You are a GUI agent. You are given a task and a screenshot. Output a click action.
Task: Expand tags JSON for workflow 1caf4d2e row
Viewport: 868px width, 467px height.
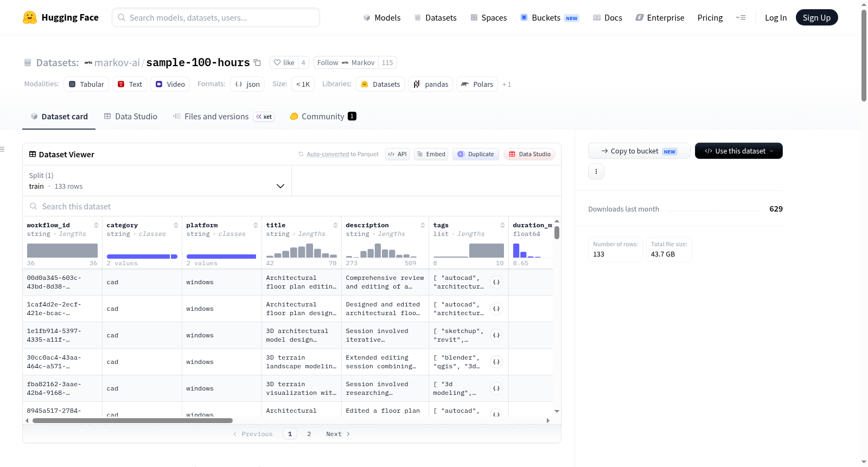click(496, 309)
